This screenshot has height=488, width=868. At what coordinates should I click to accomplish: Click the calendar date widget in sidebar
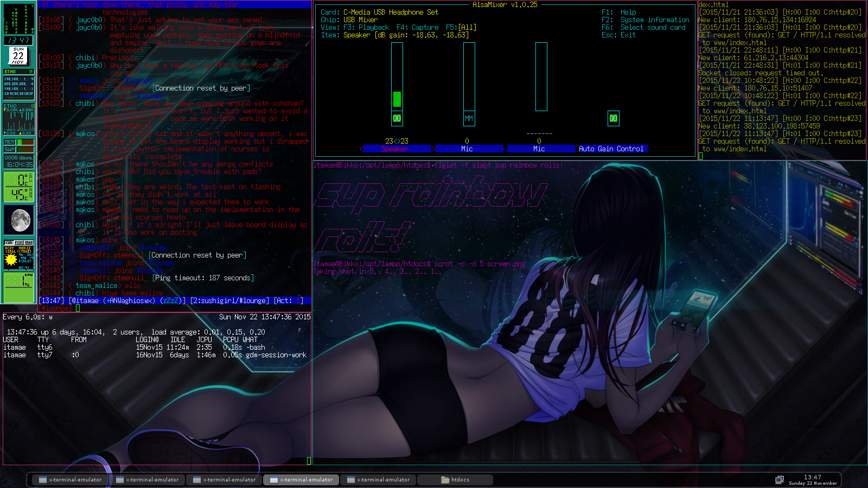[18, 55]
